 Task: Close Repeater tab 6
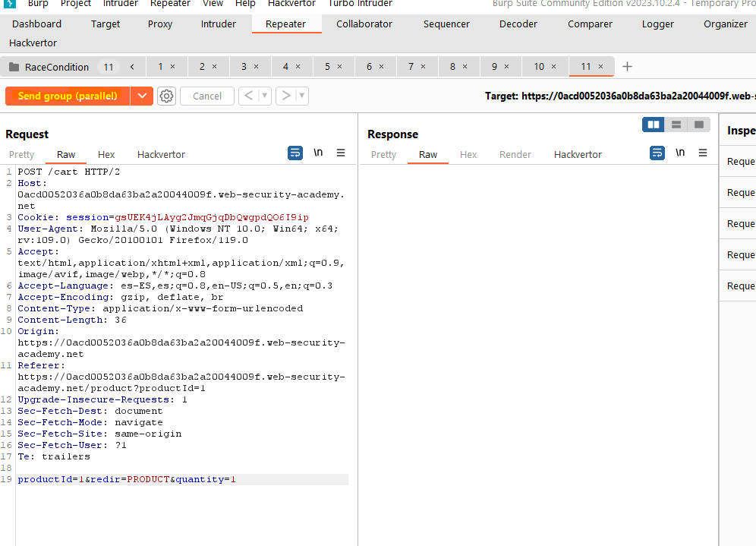[x=381, y=67]
